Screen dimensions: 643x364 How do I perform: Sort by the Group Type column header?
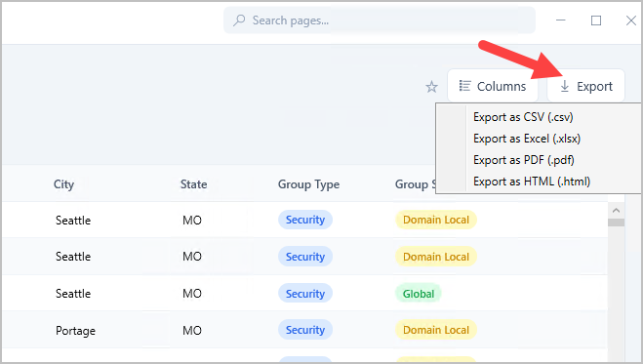[x=308, y=184]
